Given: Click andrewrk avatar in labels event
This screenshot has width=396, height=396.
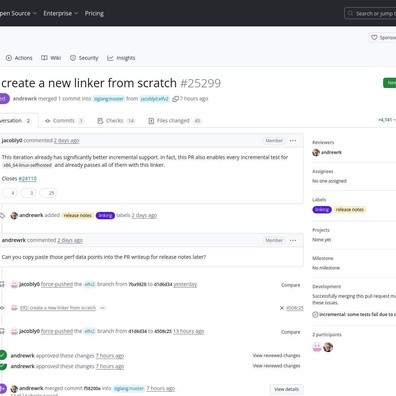Looking at the screenshot, I should tap(14, 216).
